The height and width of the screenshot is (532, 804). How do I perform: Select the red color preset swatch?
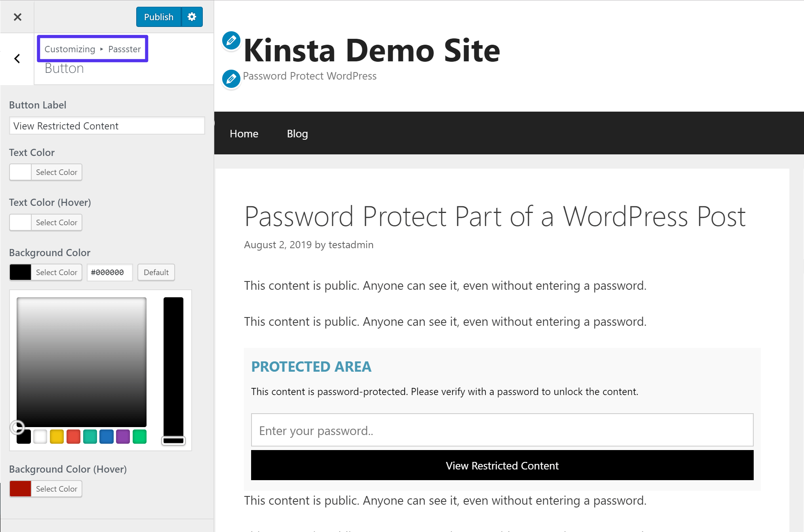pyautogui.click(x=72, y=437)
